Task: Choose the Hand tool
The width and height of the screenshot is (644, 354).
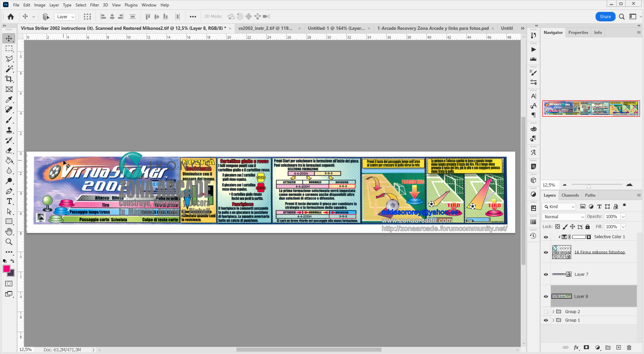Action: 9,232
